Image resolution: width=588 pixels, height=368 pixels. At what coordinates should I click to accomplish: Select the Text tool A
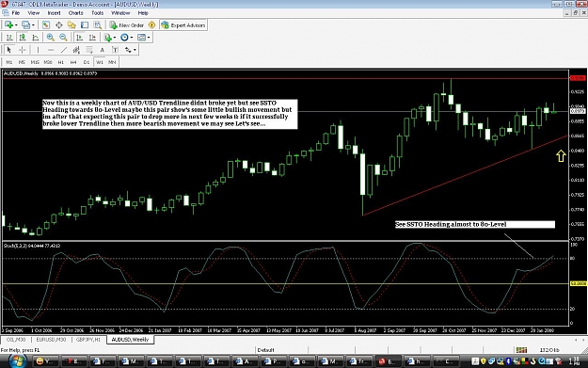102,50
